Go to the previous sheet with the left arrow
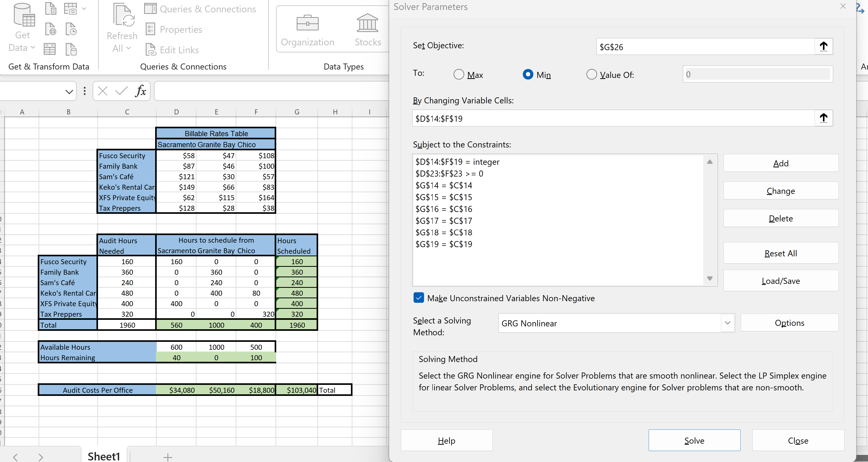 pyautogui.click(x=15, y=457)
